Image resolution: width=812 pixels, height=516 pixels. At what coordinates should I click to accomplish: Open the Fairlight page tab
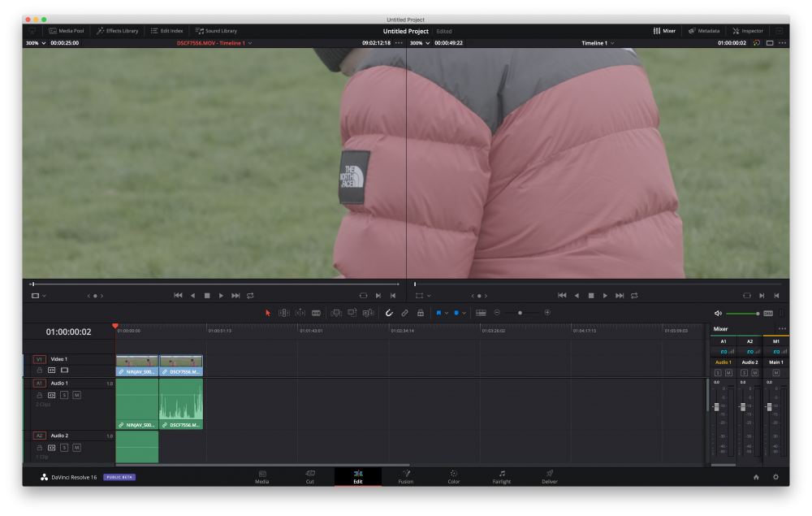(x=502, y=476)
